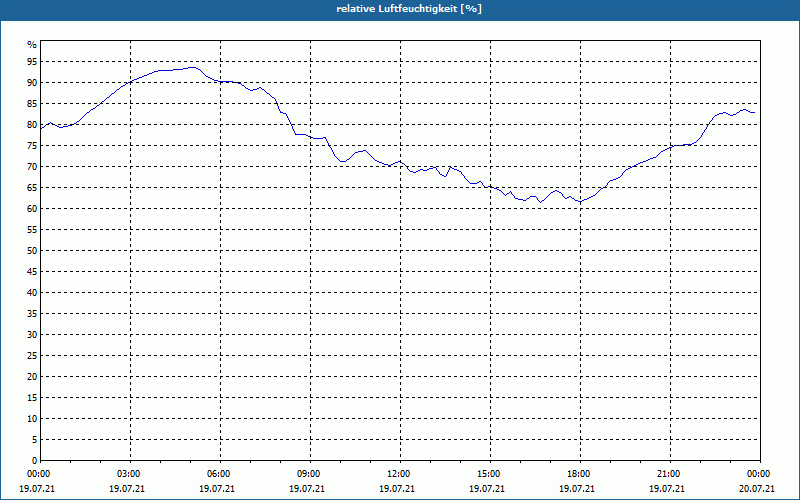Click the y-axis tick label '65'

click(x=32, y=188)
